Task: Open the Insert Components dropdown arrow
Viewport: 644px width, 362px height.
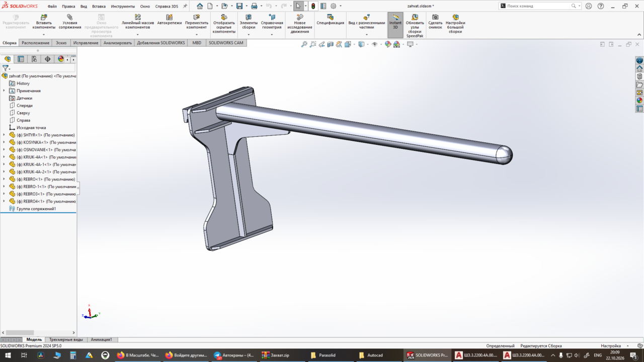Action: pyautogui.click(x=44, y=34)
